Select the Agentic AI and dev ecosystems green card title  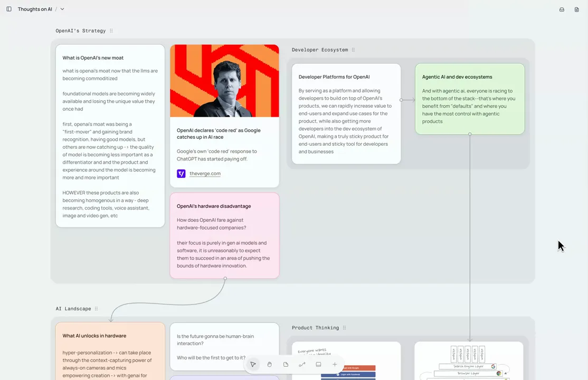pos(457,77)
